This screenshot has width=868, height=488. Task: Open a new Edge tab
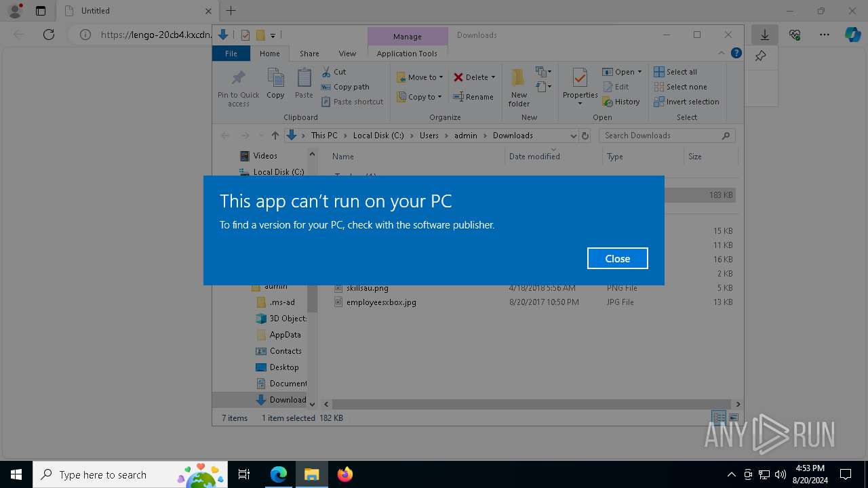coord(231,11)
